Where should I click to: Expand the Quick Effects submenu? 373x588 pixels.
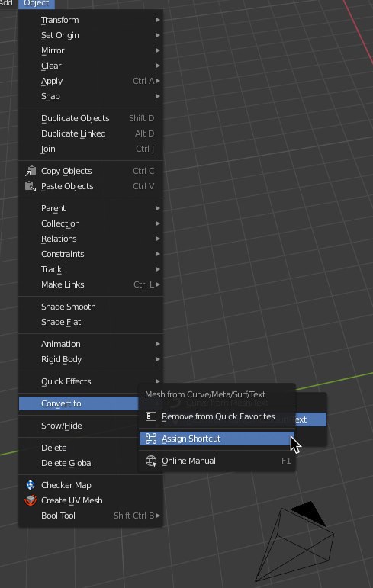pyautogui.click(x=91, y=381)
